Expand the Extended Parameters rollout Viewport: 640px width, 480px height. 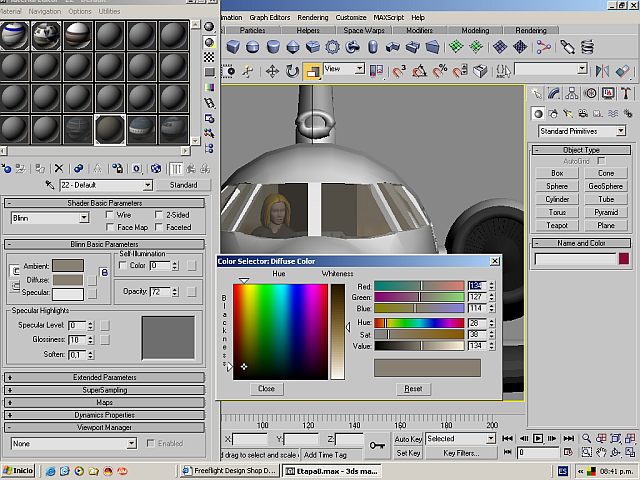[105, 377]
